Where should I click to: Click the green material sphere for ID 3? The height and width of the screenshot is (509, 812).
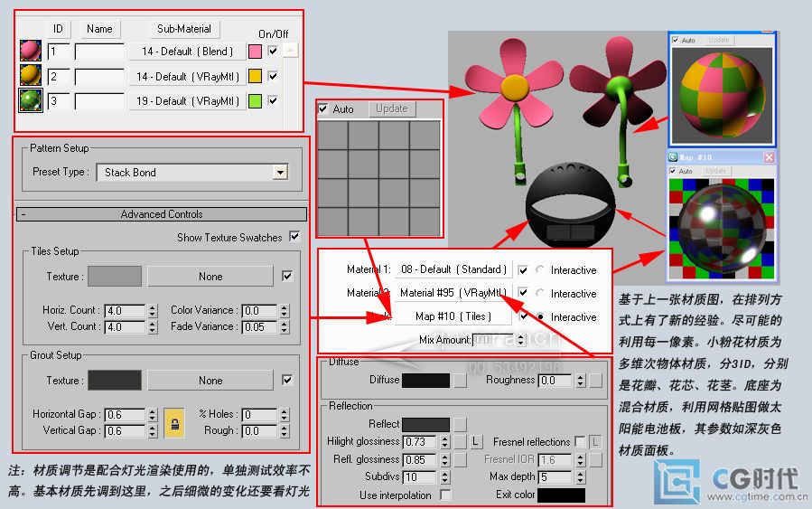(x=31, y=100)
